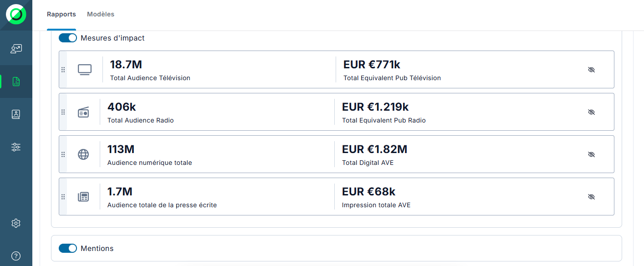
Task: Hide the Total Audience Télévision row
Action: tap(591, 70)
